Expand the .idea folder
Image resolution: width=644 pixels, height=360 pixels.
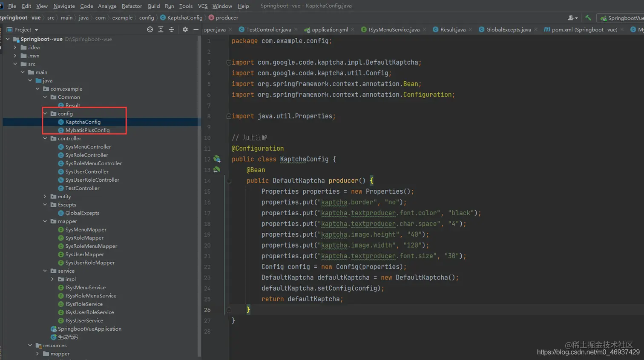click(x=15, y=47)
